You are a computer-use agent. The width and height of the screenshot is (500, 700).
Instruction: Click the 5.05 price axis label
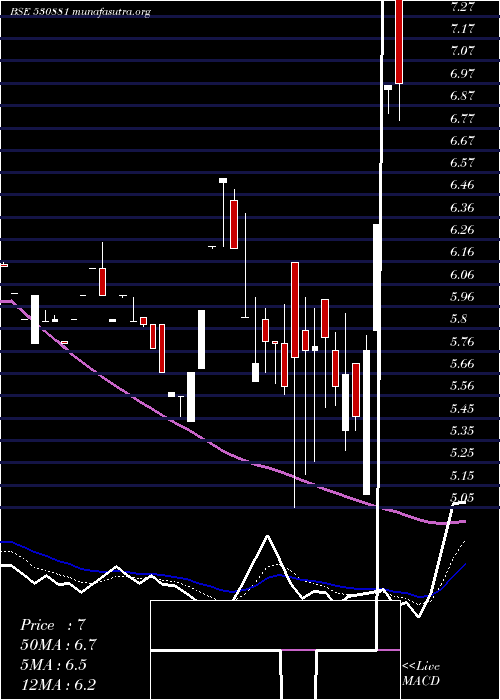click(x=462, y=498)
